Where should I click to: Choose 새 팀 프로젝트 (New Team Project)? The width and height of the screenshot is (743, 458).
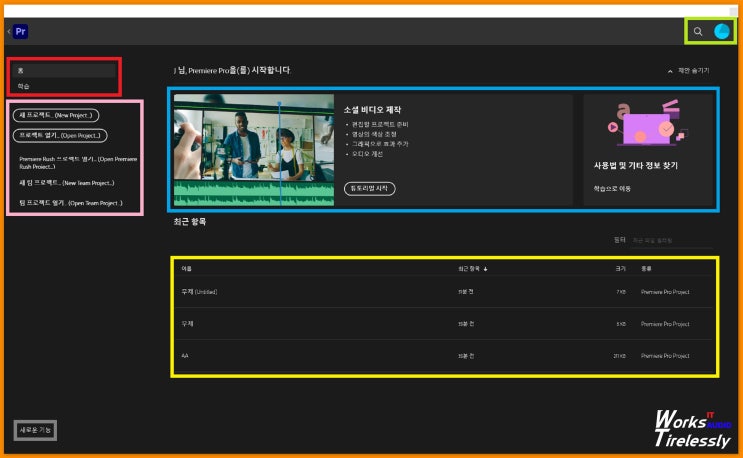67,183
